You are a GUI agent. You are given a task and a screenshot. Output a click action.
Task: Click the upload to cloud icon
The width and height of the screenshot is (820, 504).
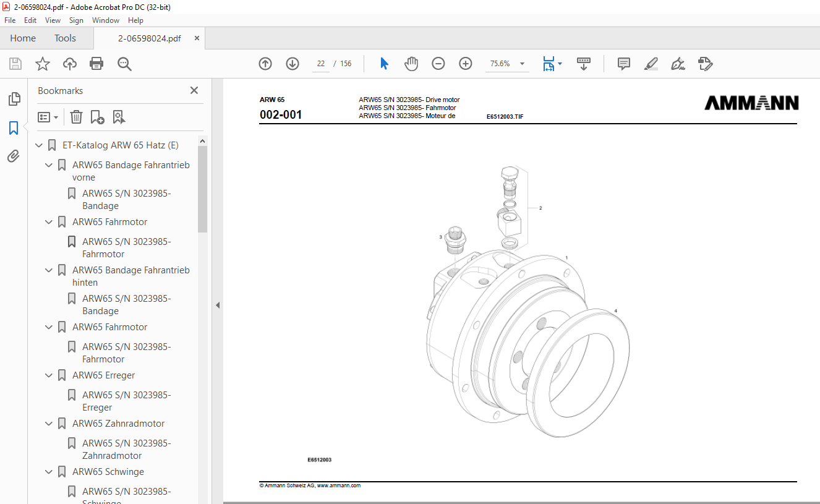(70, 64)
